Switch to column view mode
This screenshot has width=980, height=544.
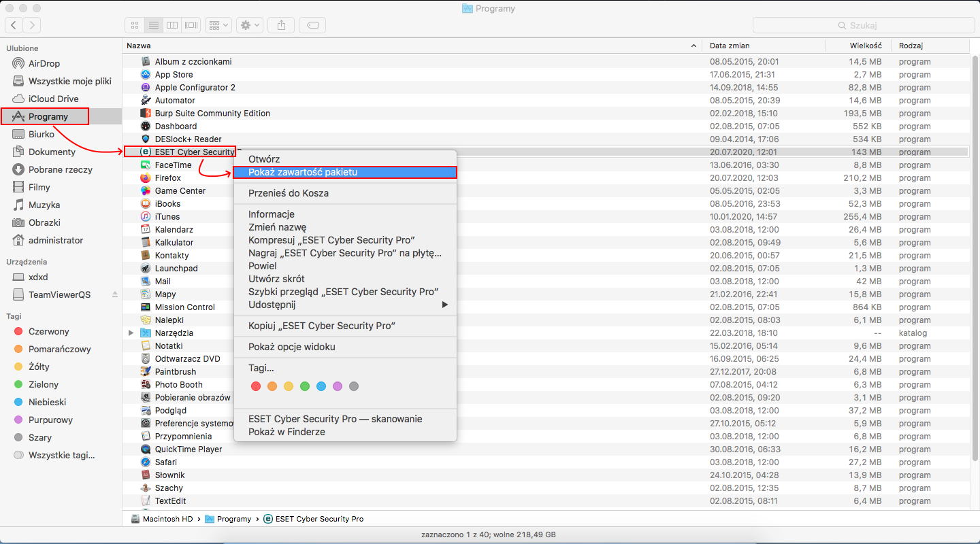172,25
